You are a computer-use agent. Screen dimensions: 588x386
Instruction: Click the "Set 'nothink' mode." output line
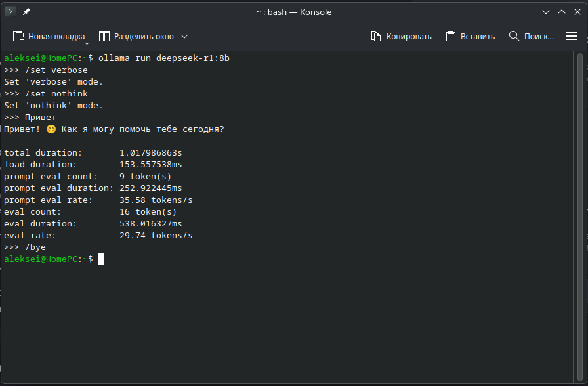(x=53, y=106)
